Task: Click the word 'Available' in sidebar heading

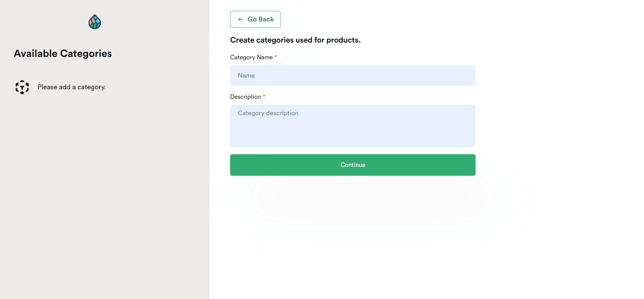Action: coord(35,53)
